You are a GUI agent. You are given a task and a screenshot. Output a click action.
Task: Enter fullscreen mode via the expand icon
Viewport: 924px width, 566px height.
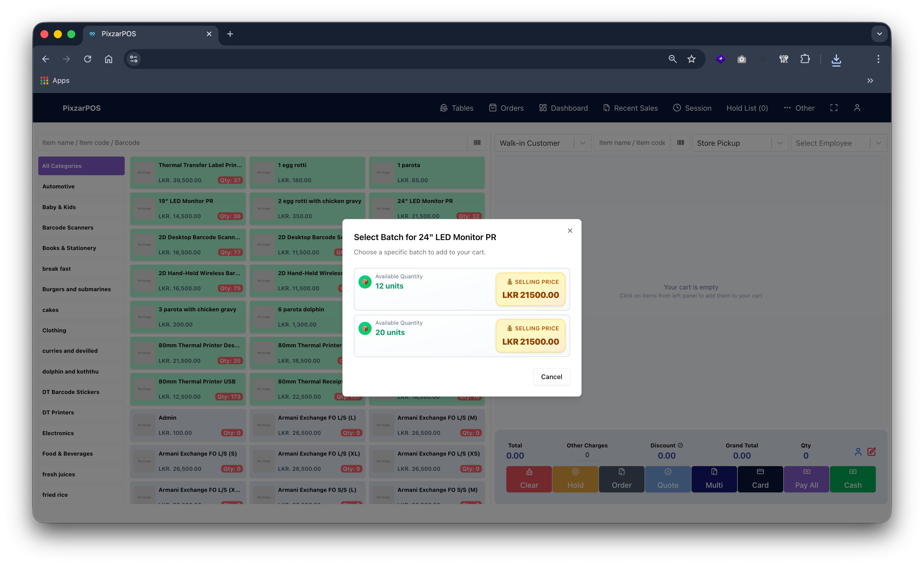[834, 108]
